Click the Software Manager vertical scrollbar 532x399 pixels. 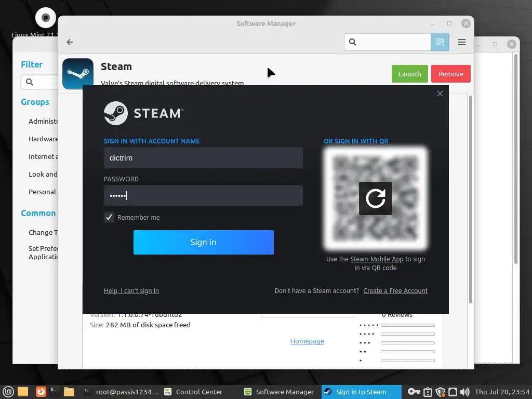tap(470, 199)
